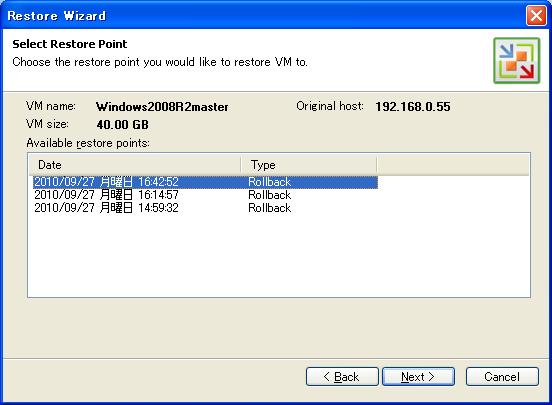Viewport: 552px width, 405px height.
Task: Go to previous step with Back
Action: pos(342,377)
